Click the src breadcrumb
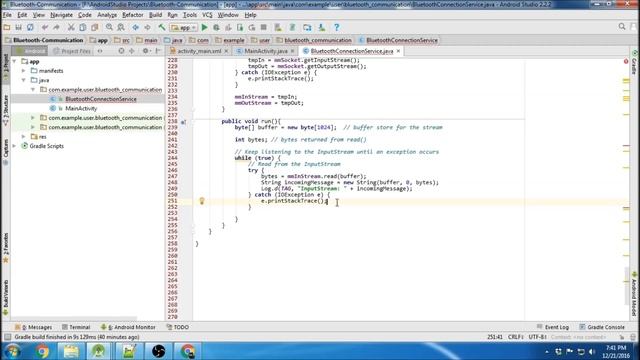Image resolution: width=640 pixels, height=360 pixels. point(122,40)
